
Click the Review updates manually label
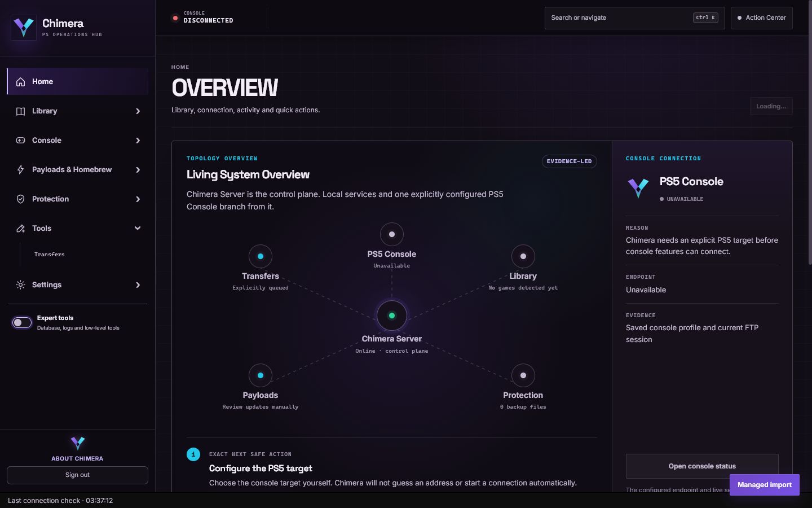(x=261, y=407)
